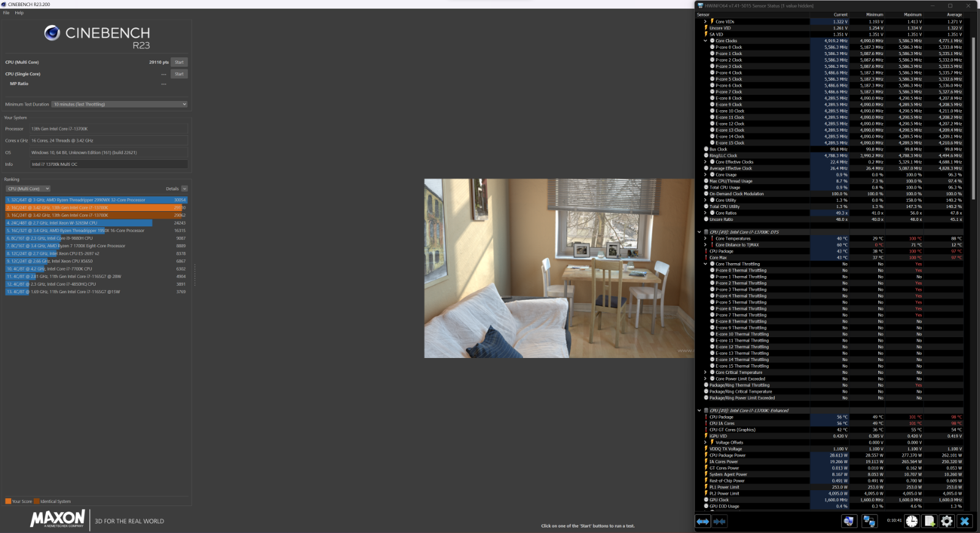Close HWiNFO sensors with blue X icon
This screenshot has width=980, height=533.
pos(965,521)
